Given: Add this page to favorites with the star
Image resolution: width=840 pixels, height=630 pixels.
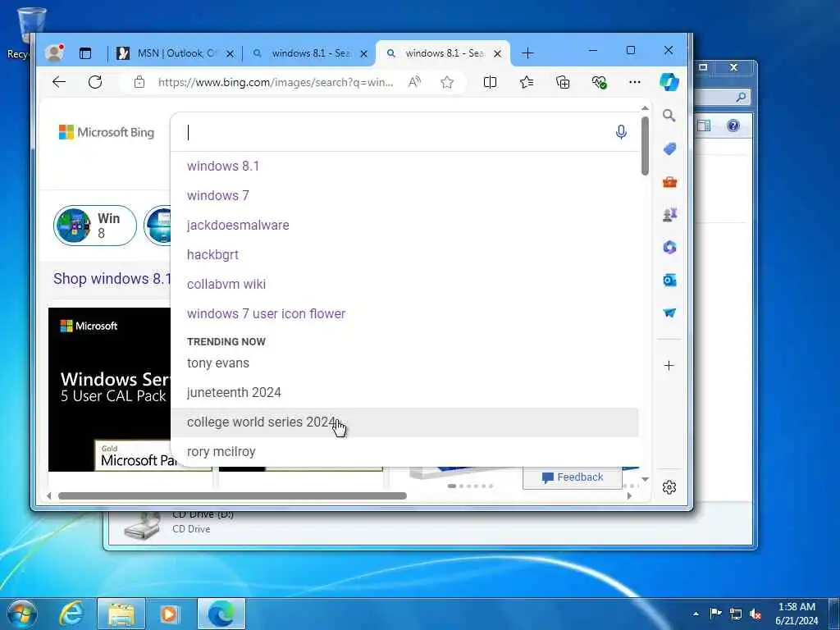Looking at the screenshot, I should [447, 82].
